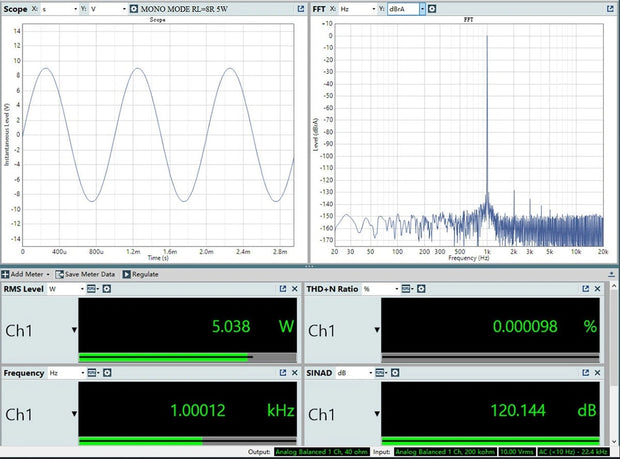
Task: Expand the SINAD Ch1 channel arrow
Action: (376, 415)
